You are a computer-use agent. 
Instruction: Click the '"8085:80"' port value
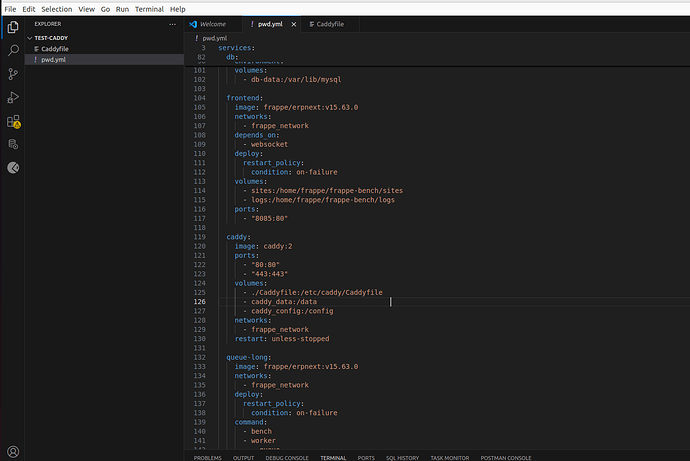(x=269, y=219)
